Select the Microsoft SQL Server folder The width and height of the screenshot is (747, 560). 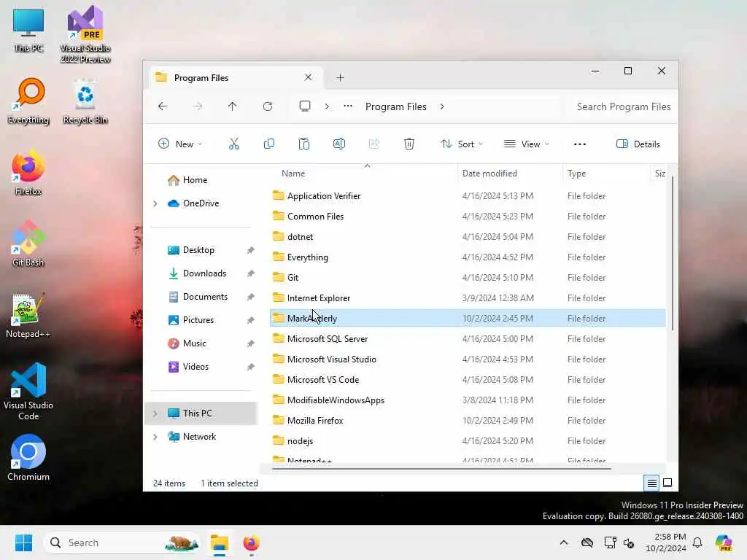468,338
